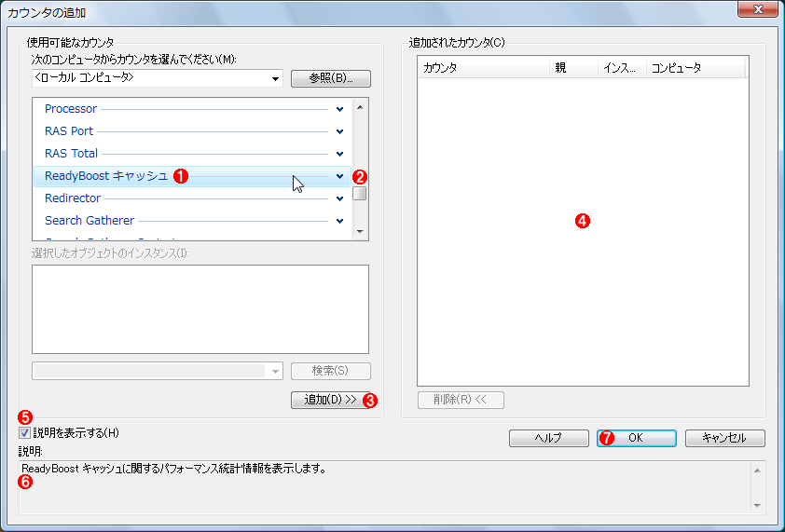The image size is (785, 532).
Task: Click the ヘルプ help button
Action: coord(549,438)
